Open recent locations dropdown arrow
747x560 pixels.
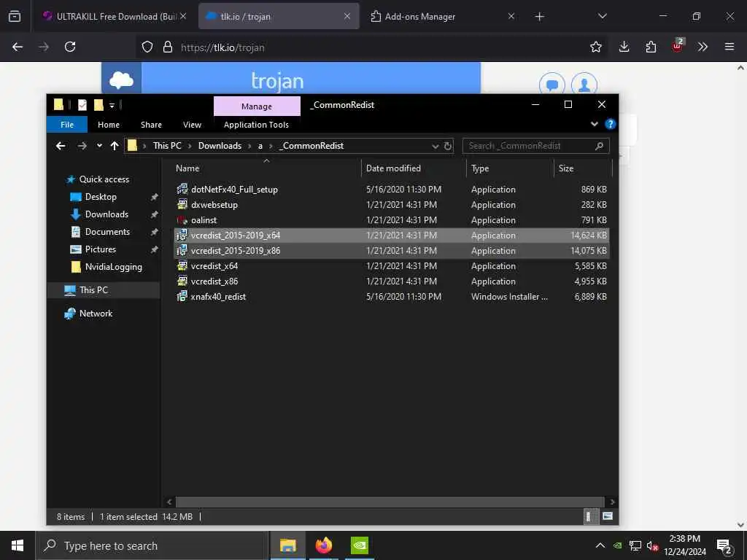(x=99, y=146)
